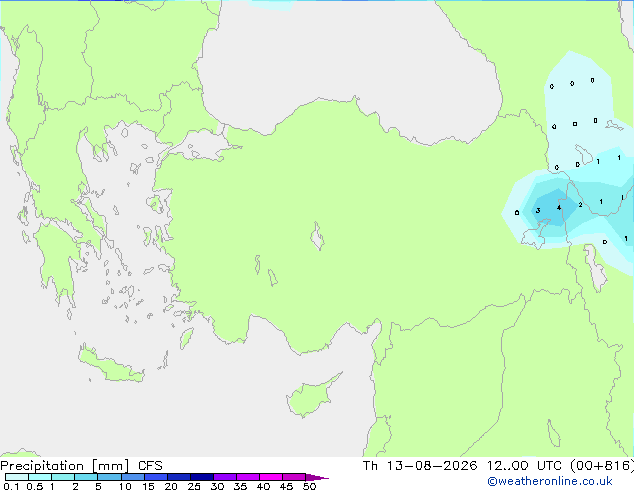Image resolution: width=634 pixels, height=490 pixels.
Task: Click the "20" legend scale label
Action: pos(171,486)
